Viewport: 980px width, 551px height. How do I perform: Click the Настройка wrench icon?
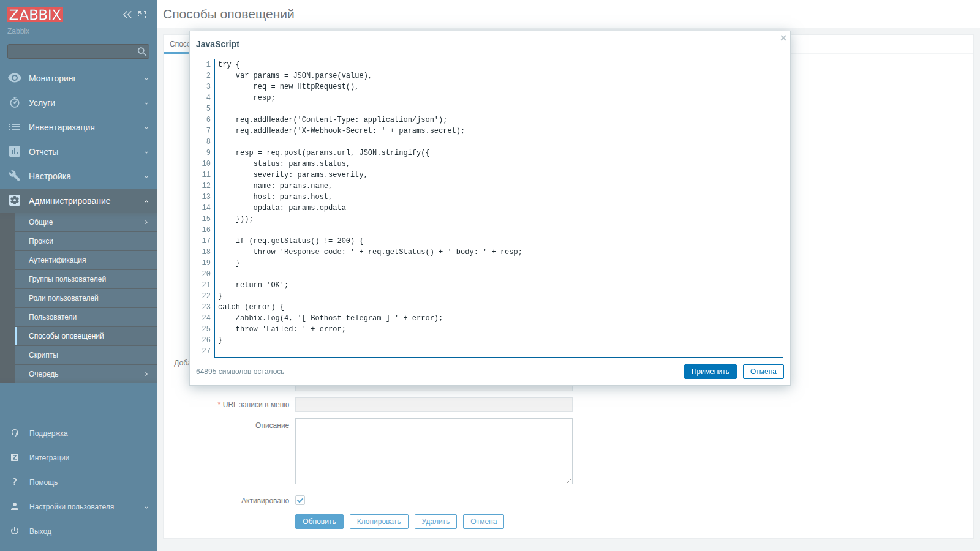click(x=15, y=176)
